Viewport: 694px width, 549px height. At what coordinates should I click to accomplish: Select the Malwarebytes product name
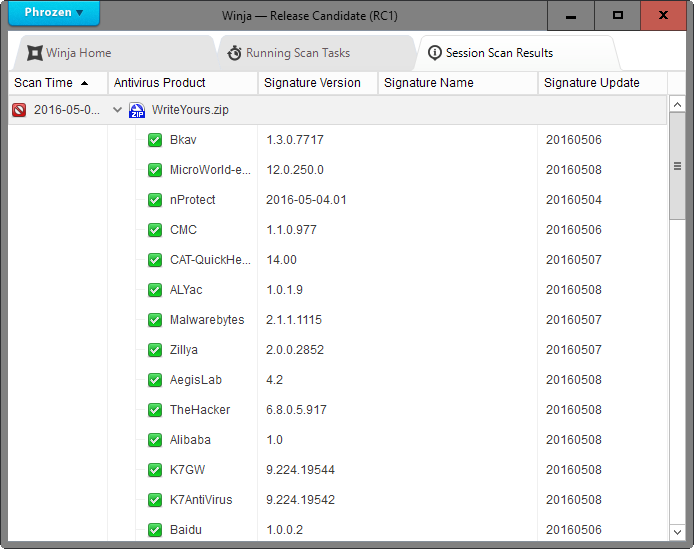[x=207, y=320]
